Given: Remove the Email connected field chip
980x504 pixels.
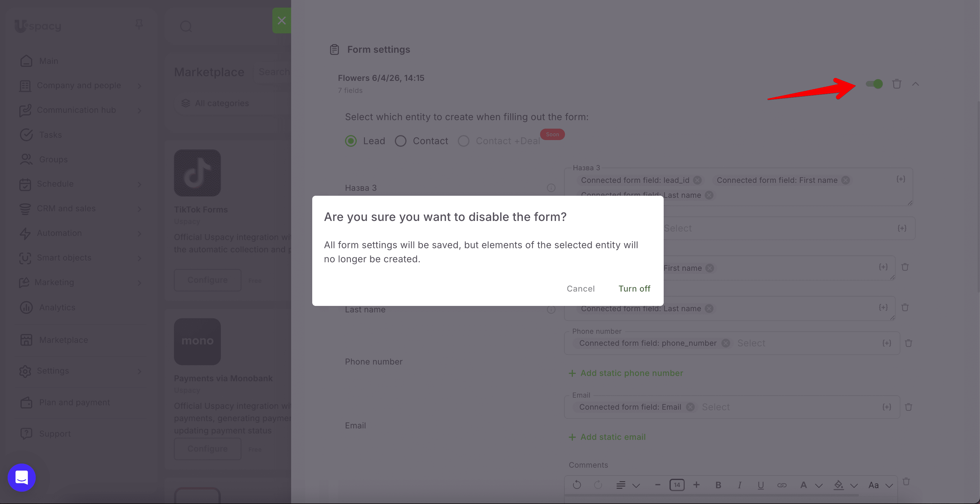Looking at the screenshot, I should [690, 407].
